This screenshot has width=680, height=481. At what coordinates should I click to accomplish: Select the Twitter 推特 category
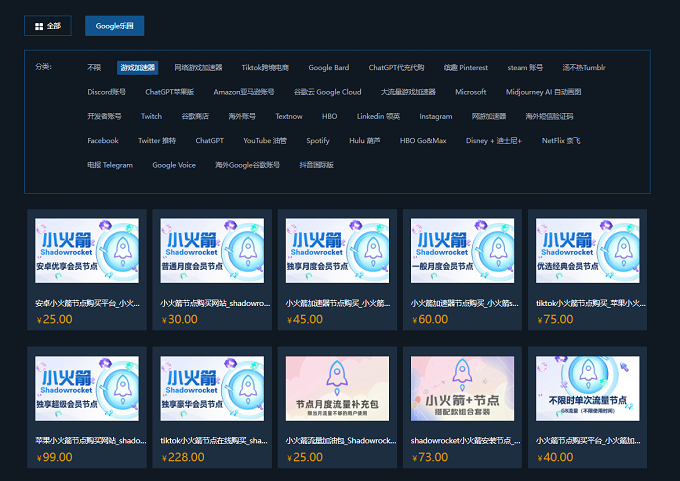pos(157,141)
